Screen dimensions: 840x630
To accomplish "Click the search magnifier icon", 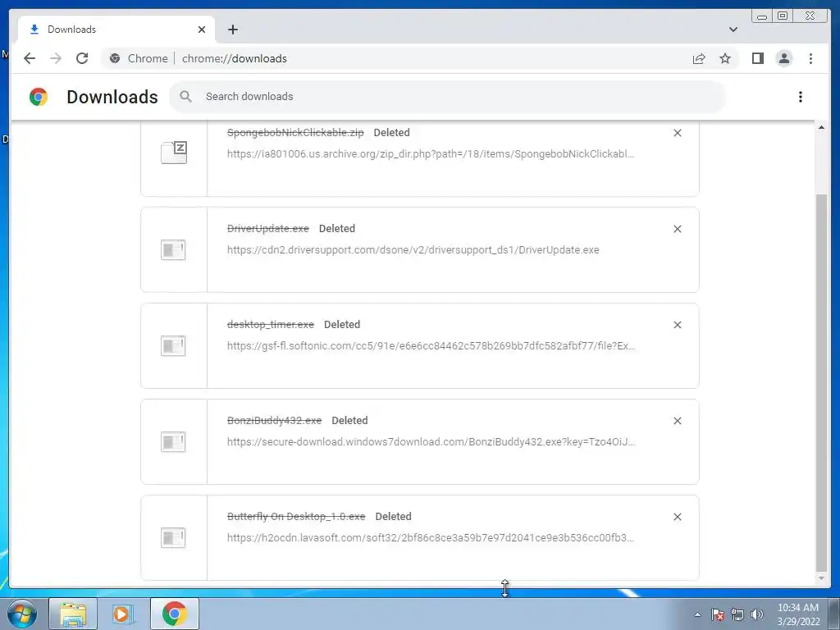I will point(185,97).
